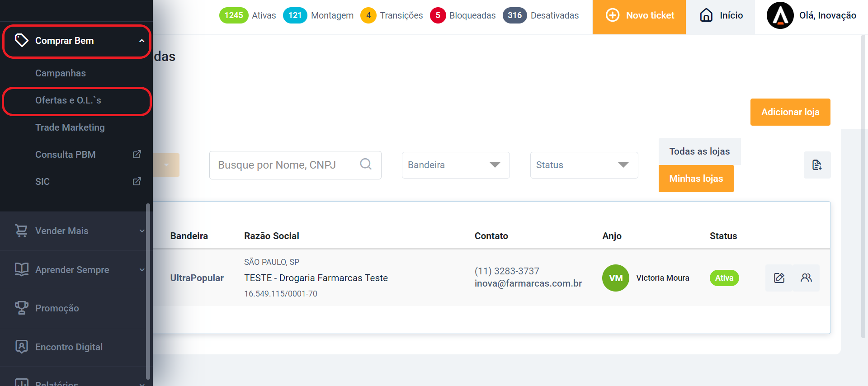This screenshot has height=386, width=868.
Task: Select Trade Marketing in the sidebar
Action: point(70,127)
